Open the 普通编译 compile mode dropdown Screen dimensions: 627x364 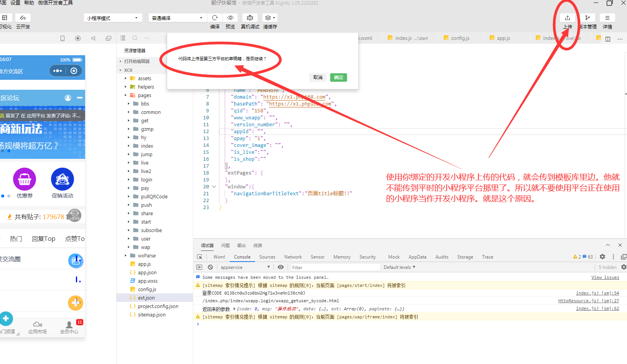[x=177, y=18]
